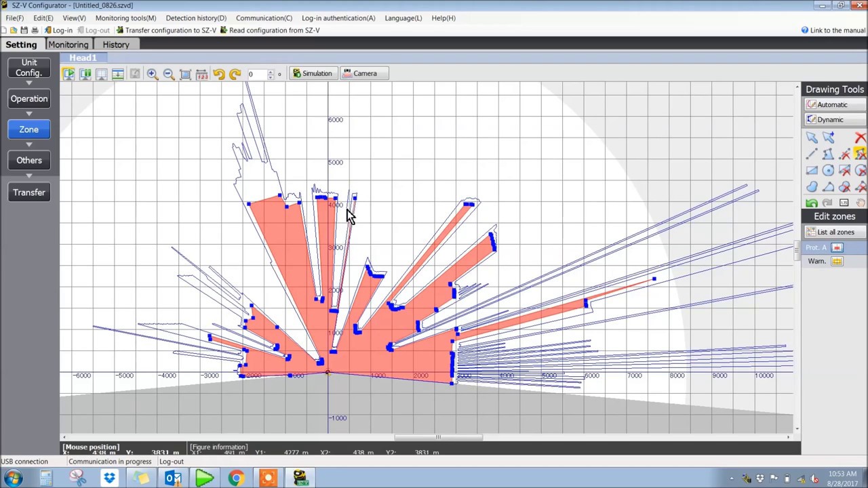Click the Zone step button
Viewport: 868px width, 488px height.
click(x=29, y=129)
